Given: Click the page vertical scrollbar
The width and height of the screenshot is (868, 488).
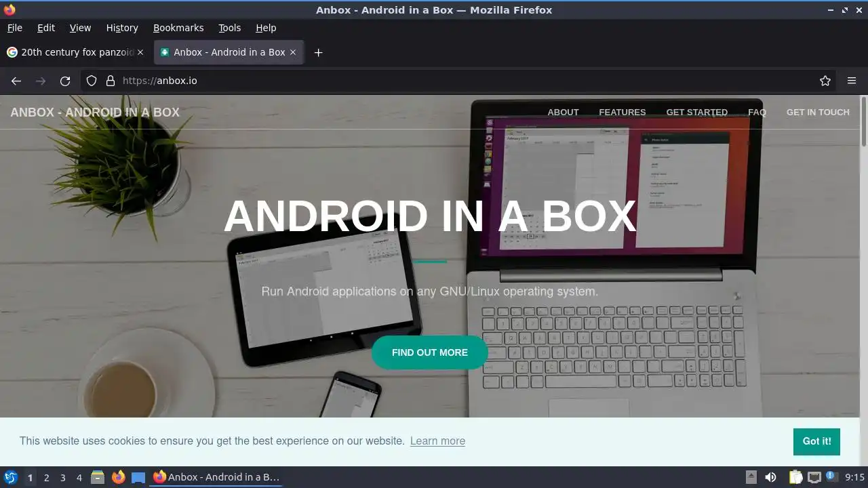Looking at the screenshot, I should 864,122.
